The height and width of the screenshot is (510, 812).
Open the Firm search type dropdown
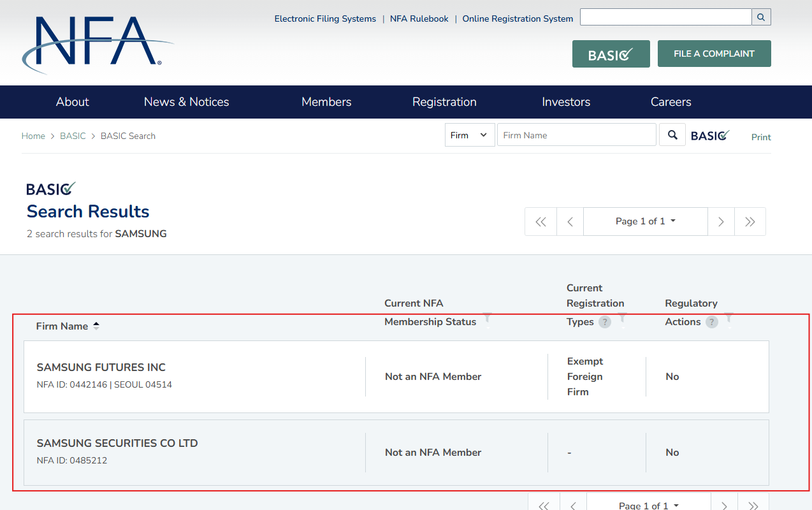coord(469,135)
